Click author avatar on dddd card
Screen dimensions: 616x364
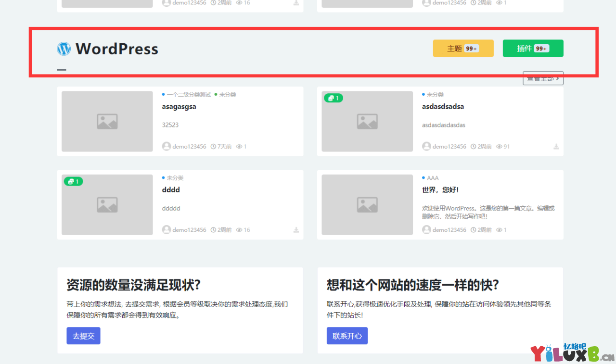[x=167, y=230]
